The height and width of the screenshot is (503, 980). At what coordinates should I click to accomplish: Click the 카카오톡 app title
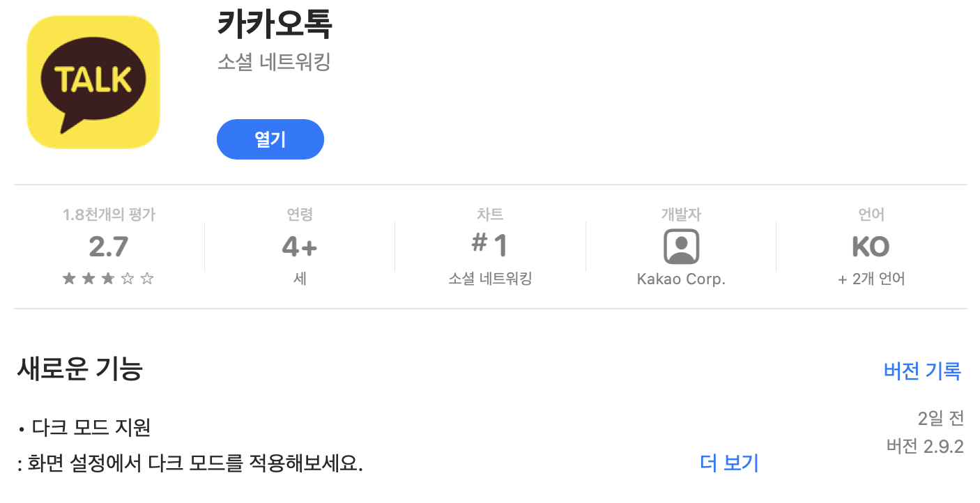(x=275, y=25)
